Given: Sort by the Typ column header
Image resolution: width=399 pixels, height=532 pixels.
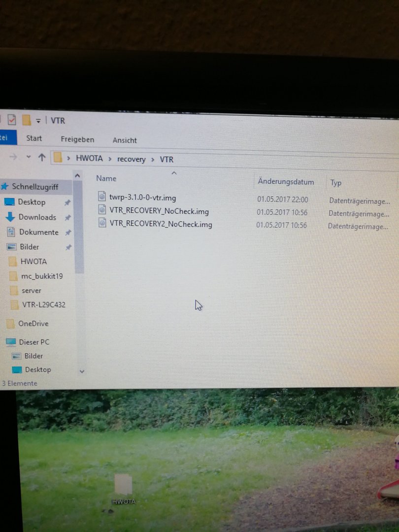Looking at the screenshot, I should click(x=335, y=183).
